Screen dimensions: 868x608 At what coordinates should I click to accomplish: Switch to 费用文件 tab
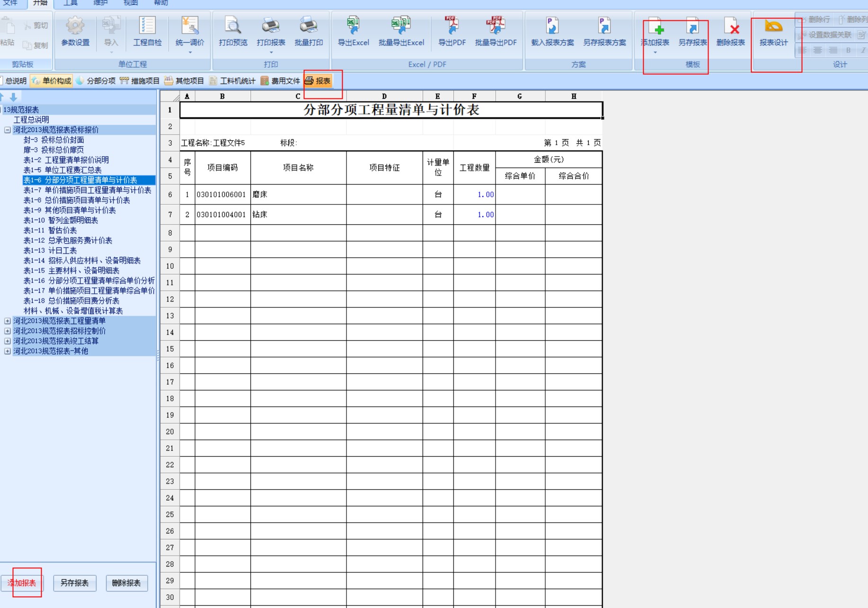point(280,81)
